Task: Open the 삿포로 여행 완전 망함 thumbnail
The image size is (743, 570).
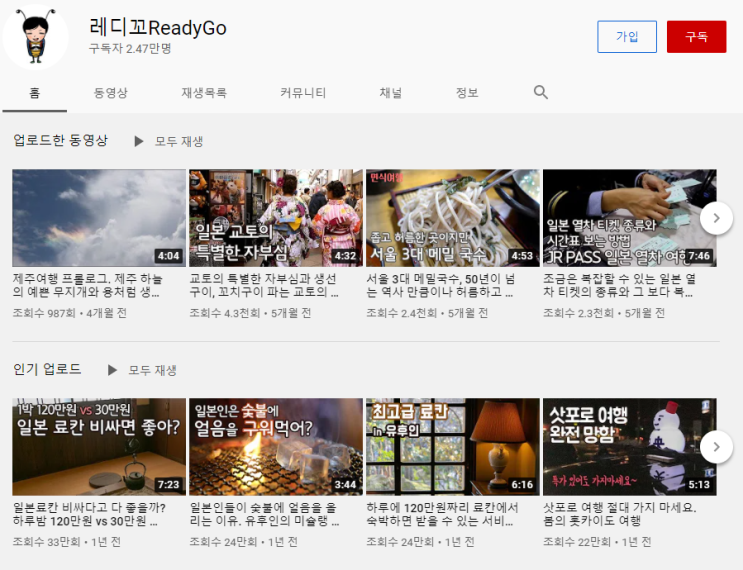Action: click(x=629, y=447)
